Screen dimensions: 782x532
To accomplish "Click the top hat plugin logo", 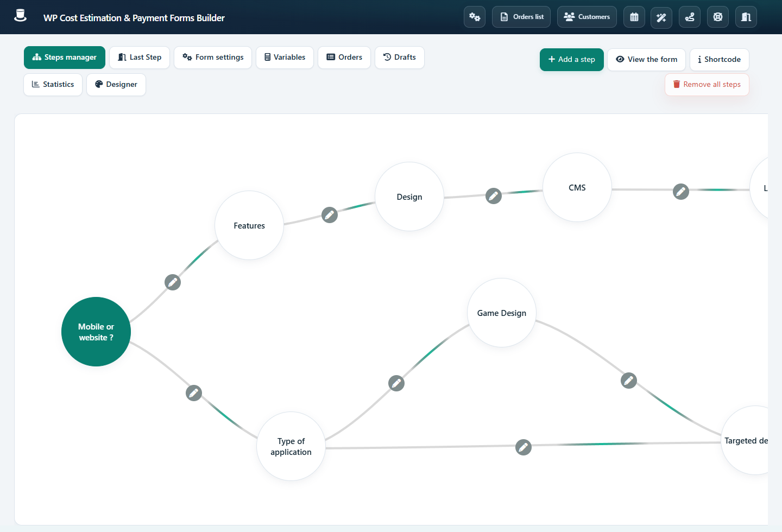I will 21,16.
